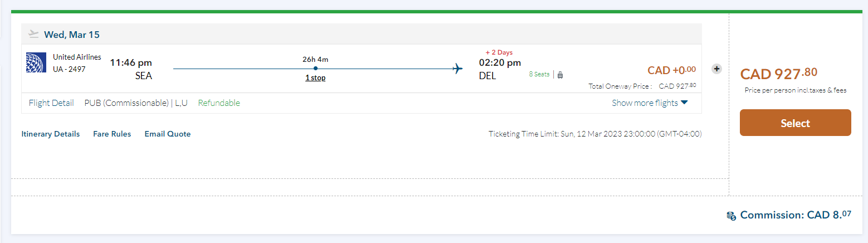View the Fare Rules tab

pos(112,134)
